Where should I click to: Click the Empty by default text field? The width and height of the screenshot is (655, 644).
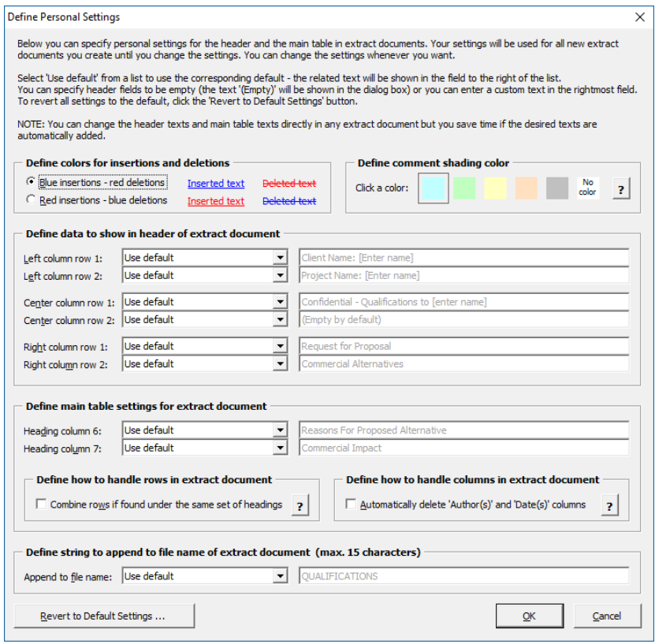click(463, 319)
